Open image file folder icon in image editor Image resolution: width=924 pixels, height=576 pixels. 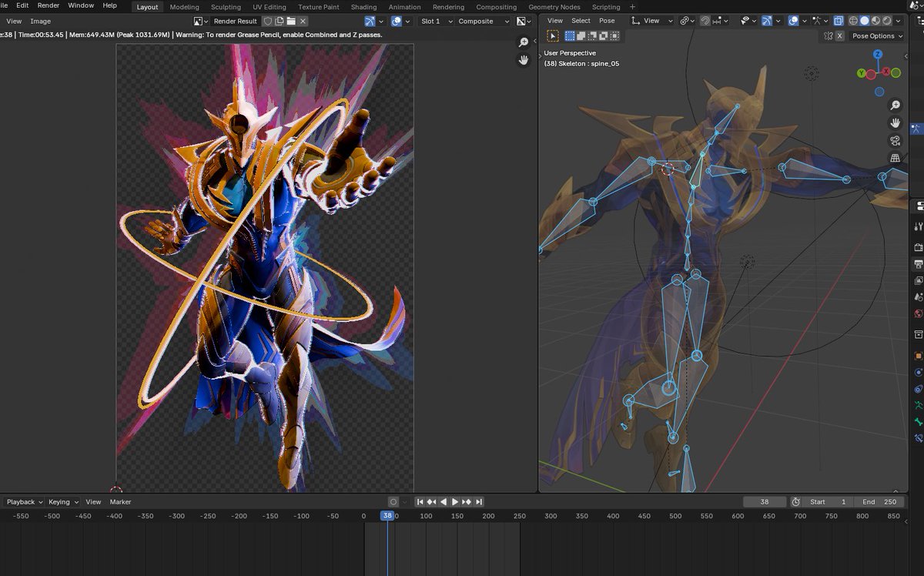(x=291, y=22)
